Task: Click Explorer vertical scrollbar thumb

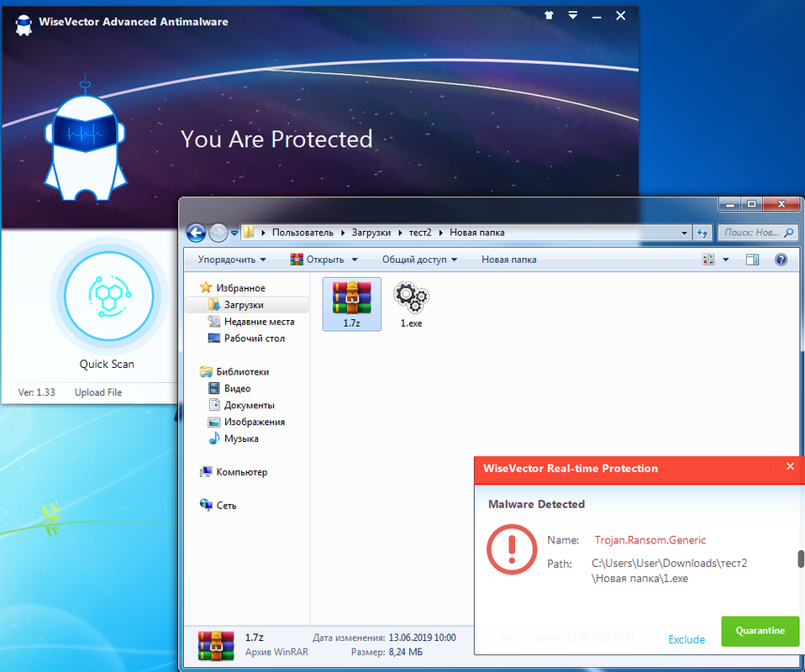Action: click(x=801, y=559)
